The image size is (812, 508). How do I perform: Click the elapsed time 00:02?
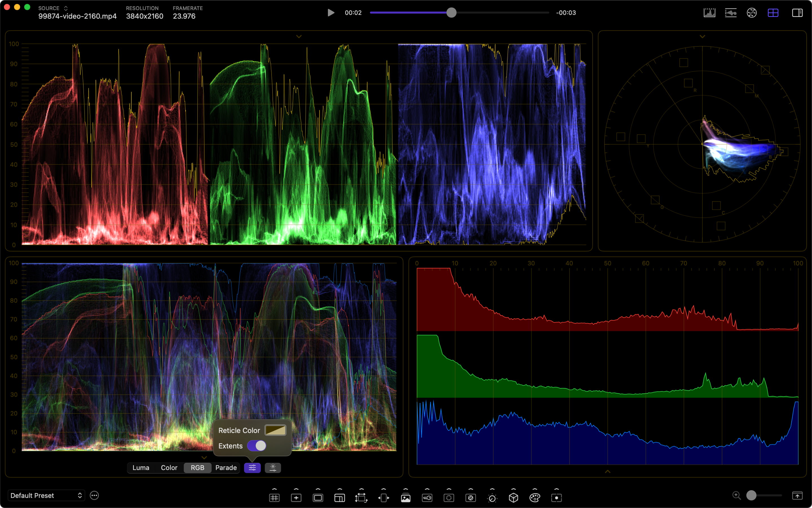point(353,13)
